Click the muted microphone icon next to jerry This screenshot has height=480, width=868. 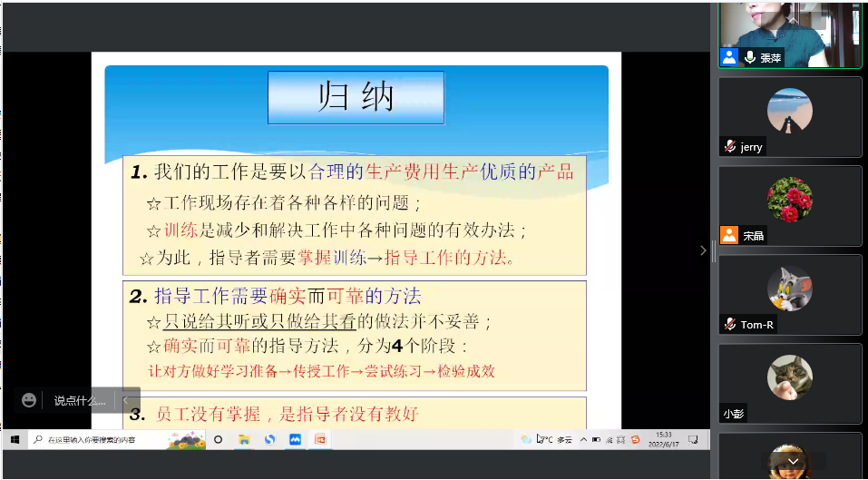[729, 147]
